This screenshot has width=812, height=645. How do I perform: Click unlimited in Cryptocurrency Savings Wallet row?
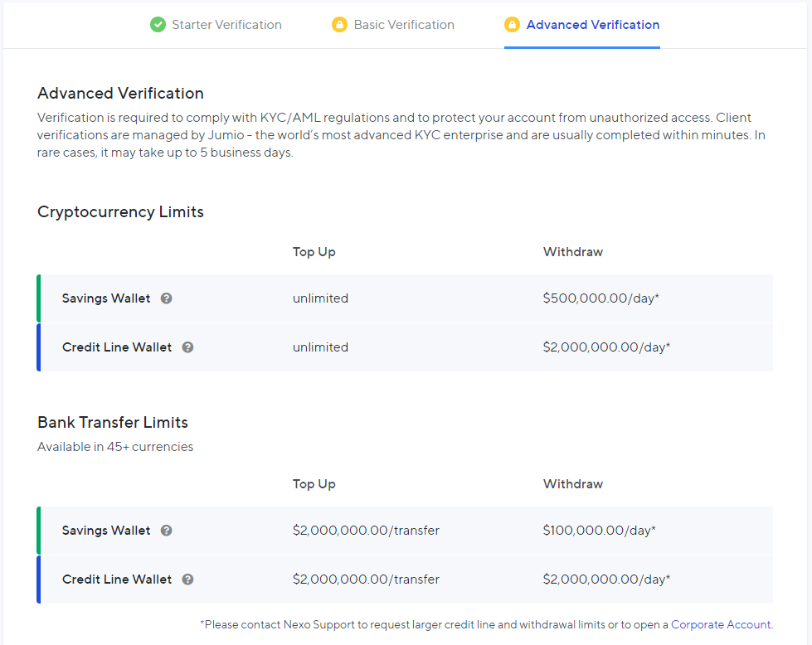pos(320,298)
